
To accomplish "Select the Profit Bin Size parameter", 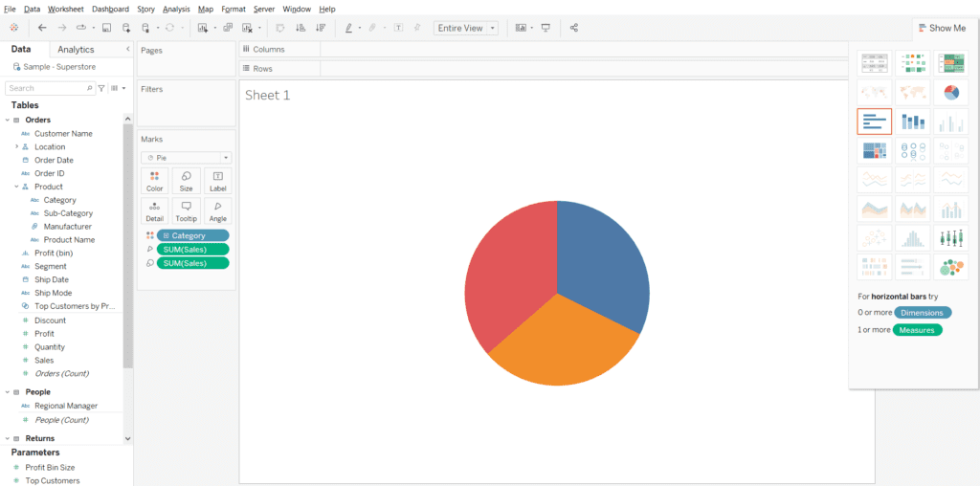I will coord(50,467).
